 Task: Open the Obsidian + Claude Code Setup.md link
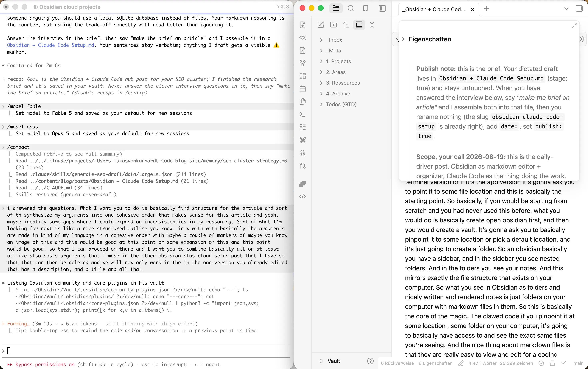[51, 45]
